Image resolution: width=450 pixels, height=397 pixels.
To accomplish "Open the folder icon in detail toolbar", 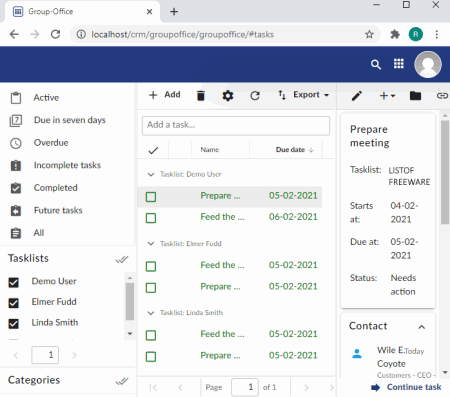I will click(415, 96).
